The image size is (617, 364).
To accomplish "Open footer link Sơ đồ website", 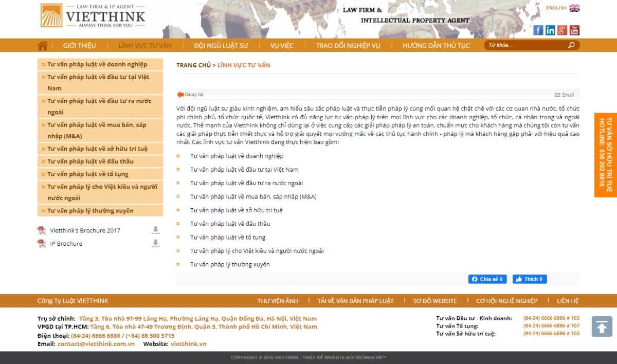I will (x=435, y=301).
